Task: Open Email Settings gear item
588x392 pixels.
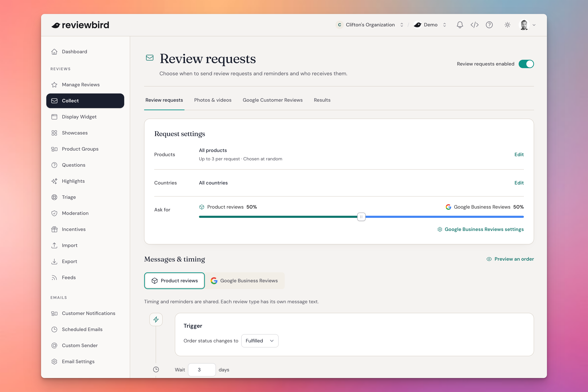Action: click(85, 361)
